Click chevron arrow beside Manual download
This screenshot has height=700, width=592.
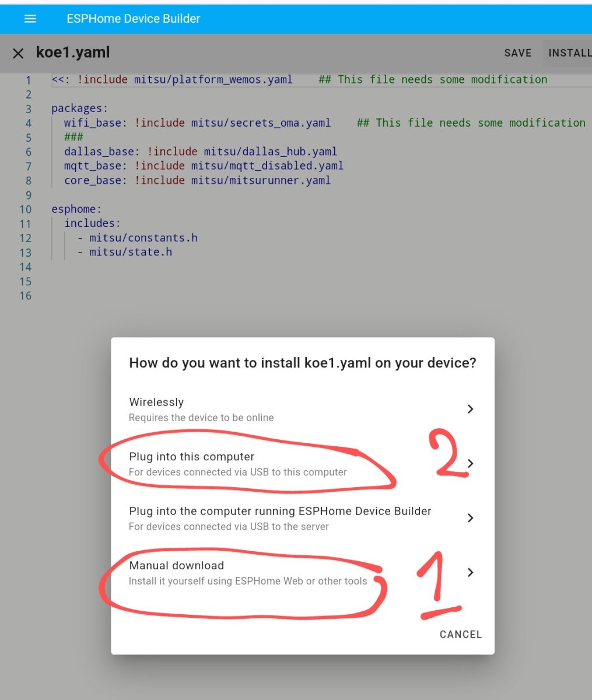470,572
